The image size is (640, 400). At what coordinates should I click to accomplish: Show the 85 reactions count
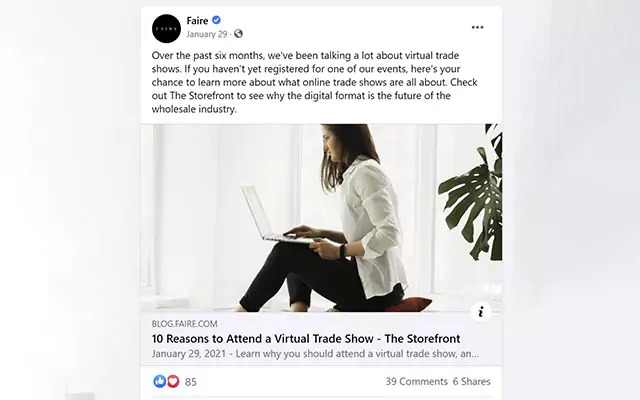tap(191, 382)
